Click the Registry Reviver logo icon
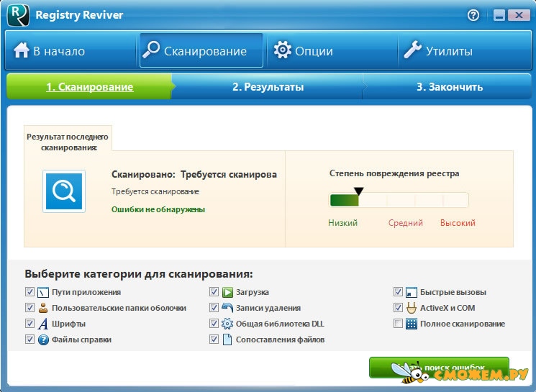Screen dimensions: 536x392 click(18, 14)
